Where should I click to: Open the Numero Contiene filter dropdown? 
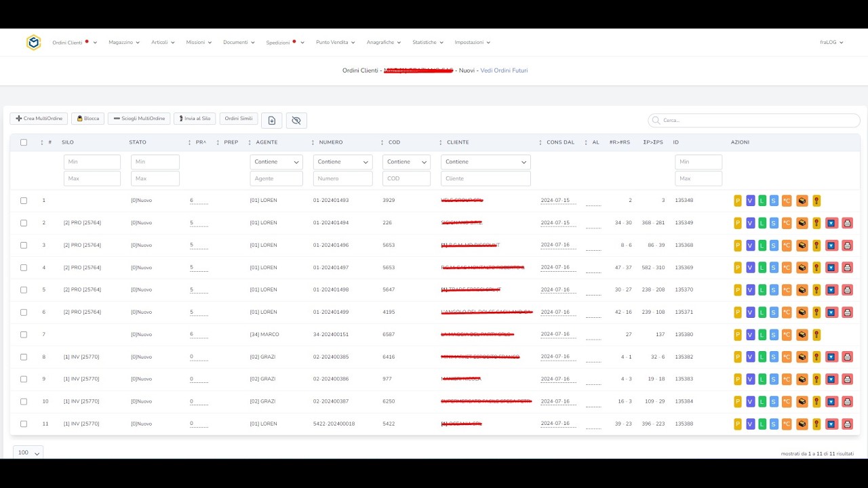(x=342, y=162)
